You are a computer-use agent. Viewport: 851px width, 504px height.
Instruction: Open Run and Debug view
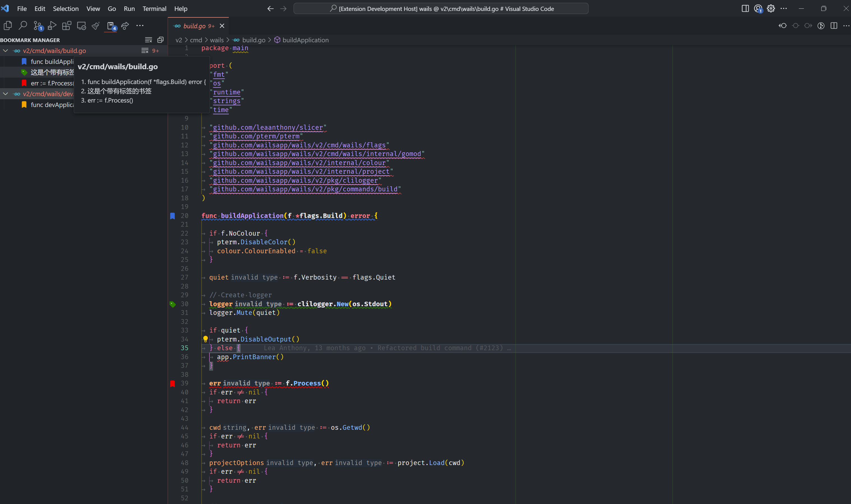point(52,25)
